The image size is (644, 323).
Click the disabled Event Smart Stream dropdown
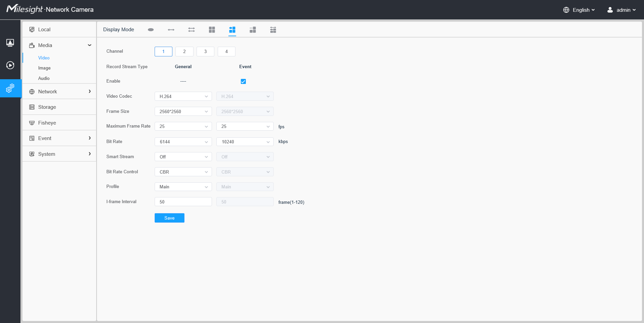(x=245, y=157)
